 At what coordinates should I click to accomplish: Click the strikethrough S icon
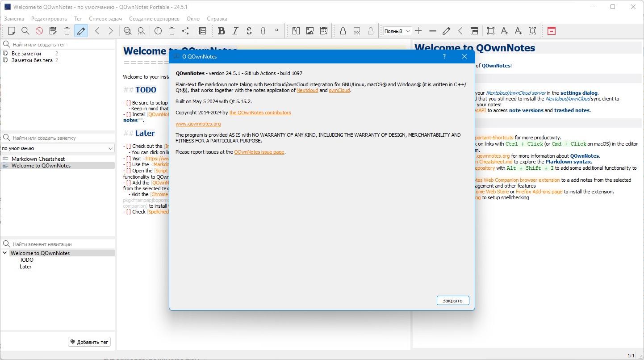[249, 31]
